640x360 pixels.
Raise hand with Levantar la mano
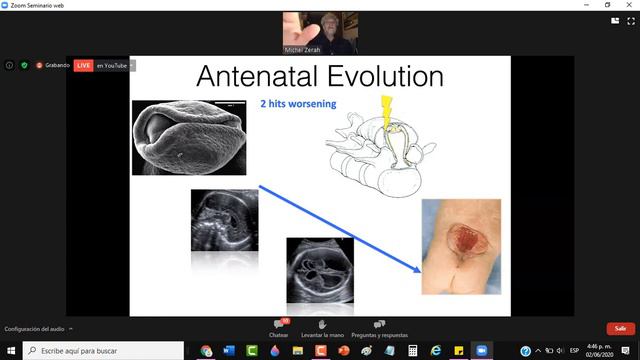[322, 329]
